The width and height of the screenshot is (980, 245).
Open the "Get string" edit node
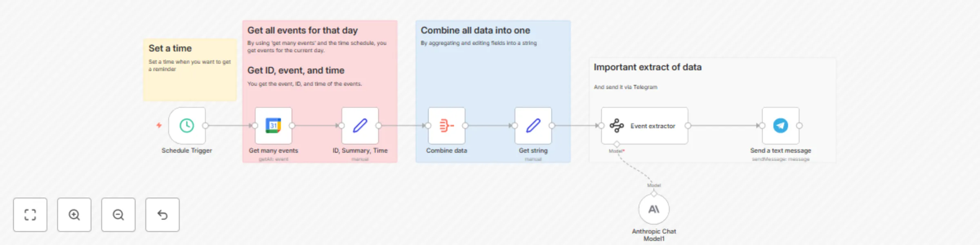tap(533, 126)
